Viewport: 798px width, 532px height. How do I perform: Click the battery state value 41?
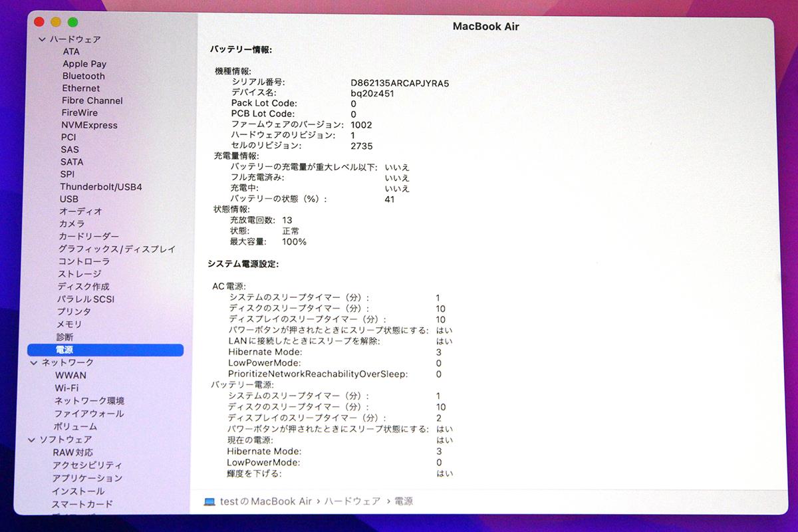point(390,199)
